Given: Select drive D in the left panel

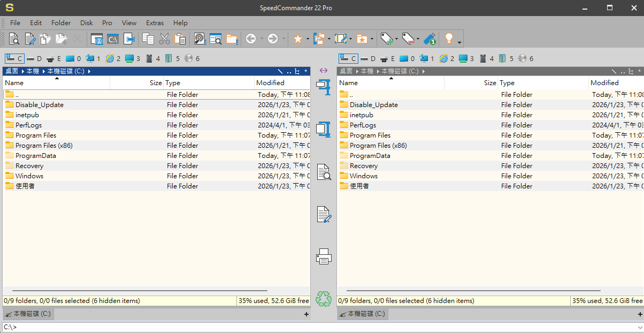Looking at the screenshot, I should coord(34,58).
